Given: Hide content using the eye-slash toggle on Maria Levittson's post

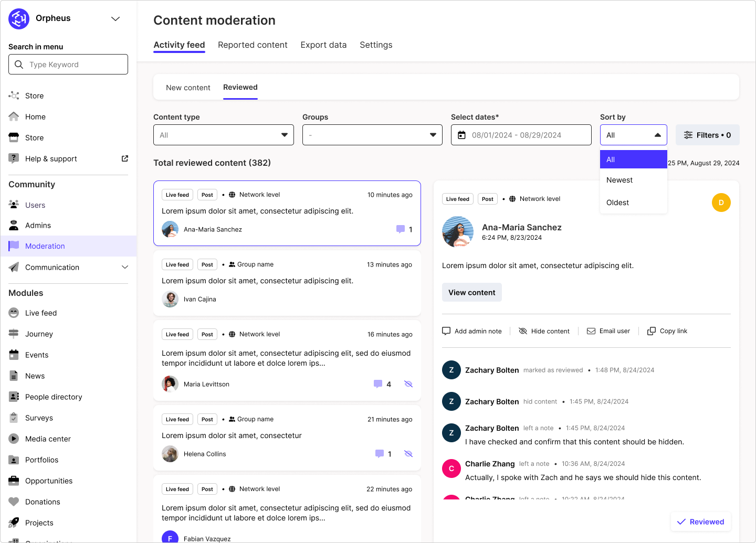Looking at the screenshot, I should (408, 384).
